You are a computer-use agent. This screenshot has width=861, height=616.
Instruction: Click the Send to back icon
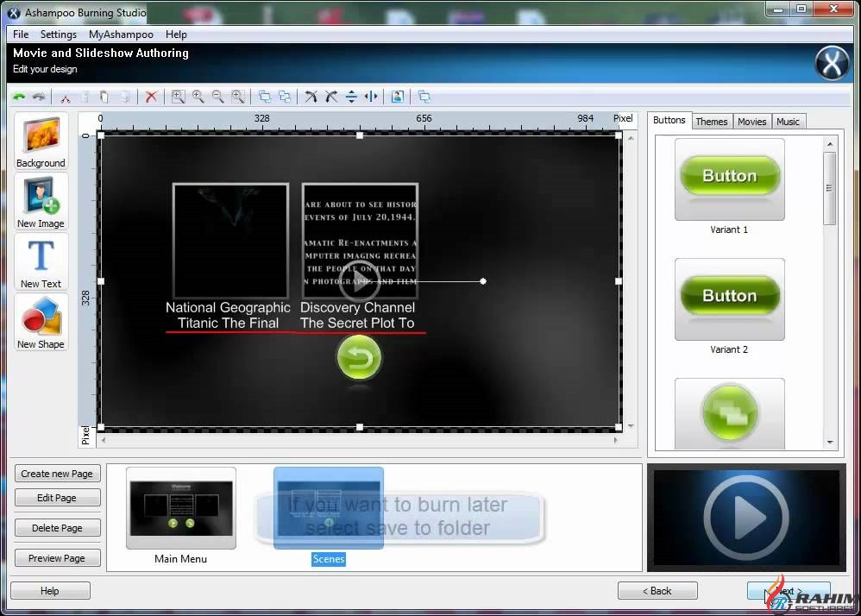pyautogui.click(x=285, y=97)
